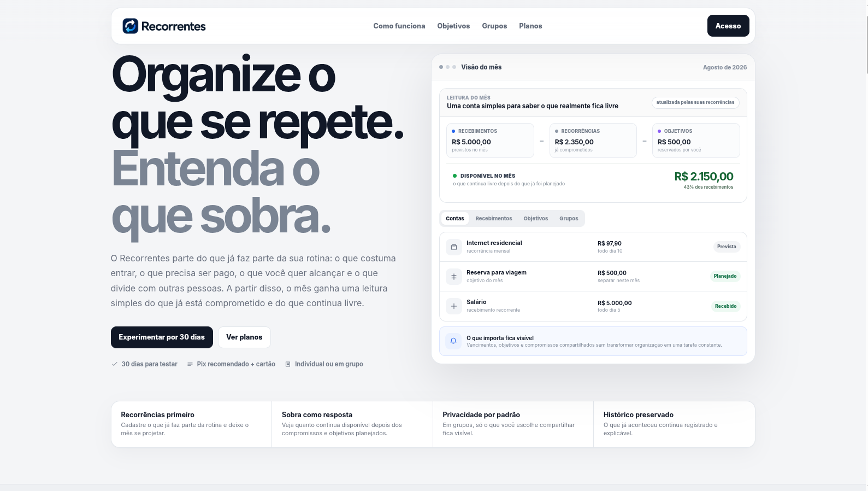Click the Ver planos button
This screenshot has width=868, height=491.
click(244, 337)
